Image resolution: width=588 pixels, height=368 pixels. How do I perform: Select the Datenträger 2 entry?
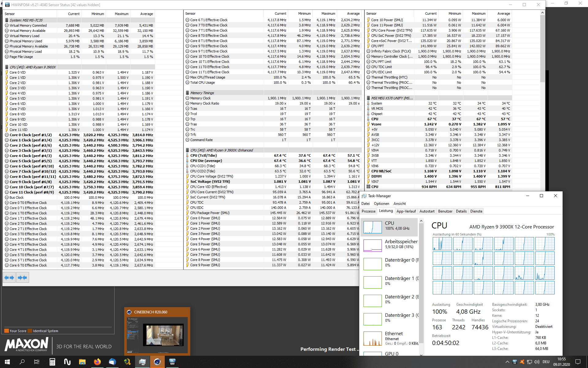point(390,301)
